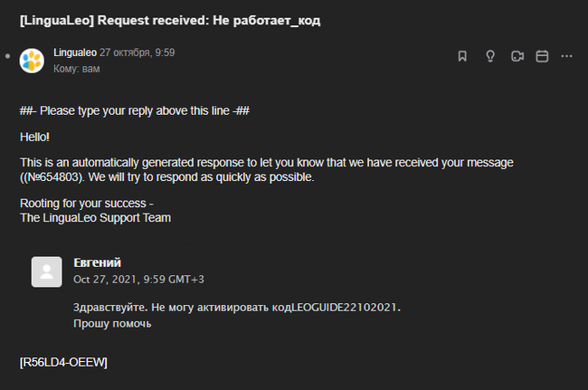Click the email subject 'Request received' title
588x390 pixels.
170,21
